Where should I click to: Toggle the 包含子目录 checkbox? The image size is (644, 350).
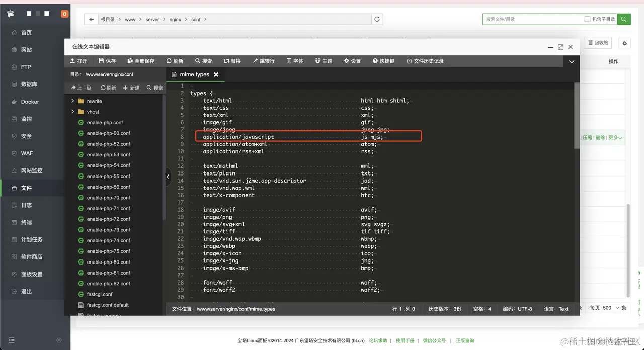coord(587,19)
